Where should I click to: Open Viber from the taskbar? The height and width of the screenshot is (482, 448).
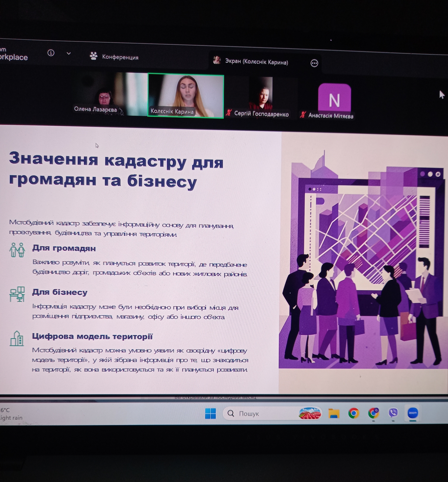click(393, 413)
